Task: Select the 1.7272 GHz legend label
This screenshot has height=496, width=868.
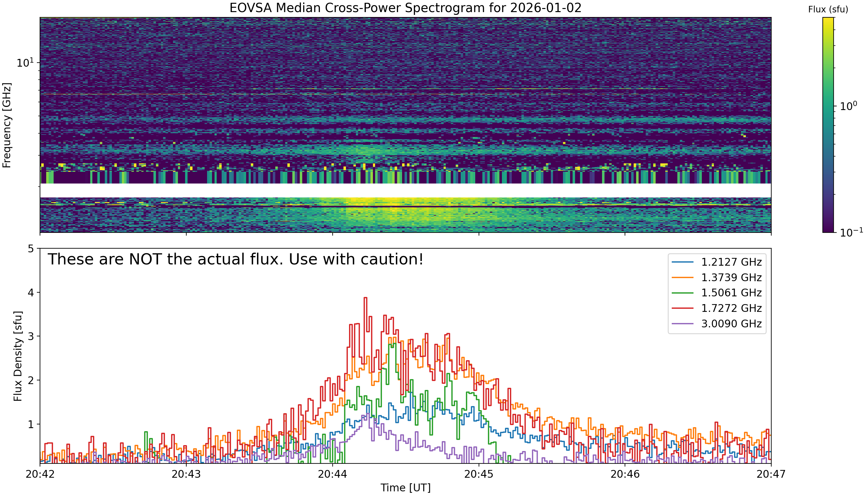Action: tap(731, 308)
